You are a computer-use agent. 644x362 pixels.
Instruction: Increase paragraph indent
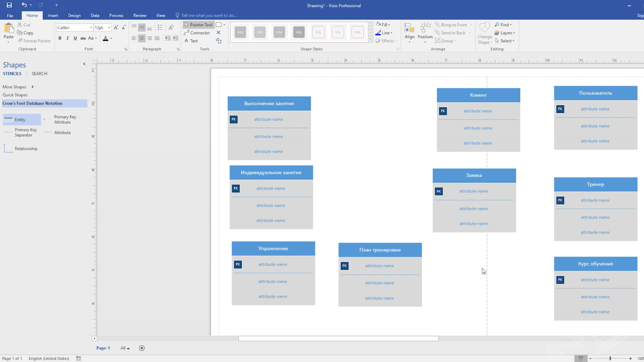coord(176,38)
